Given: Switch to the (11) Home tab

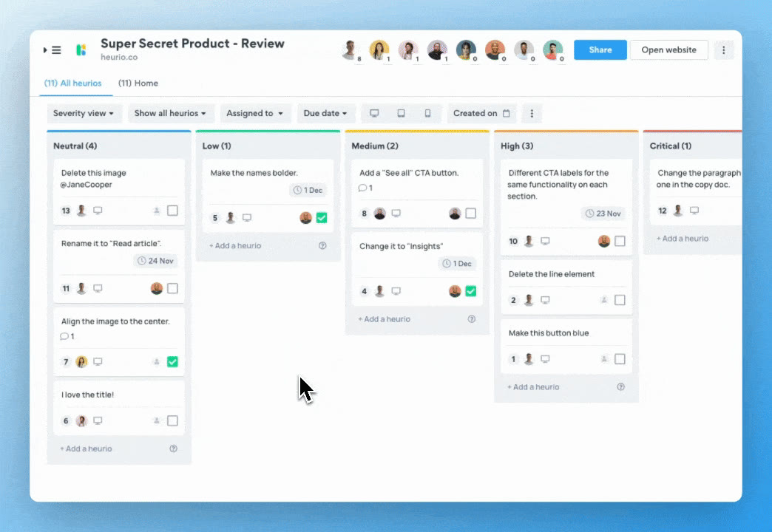Looking at the screenshot, I should click(x=138, y=83).
